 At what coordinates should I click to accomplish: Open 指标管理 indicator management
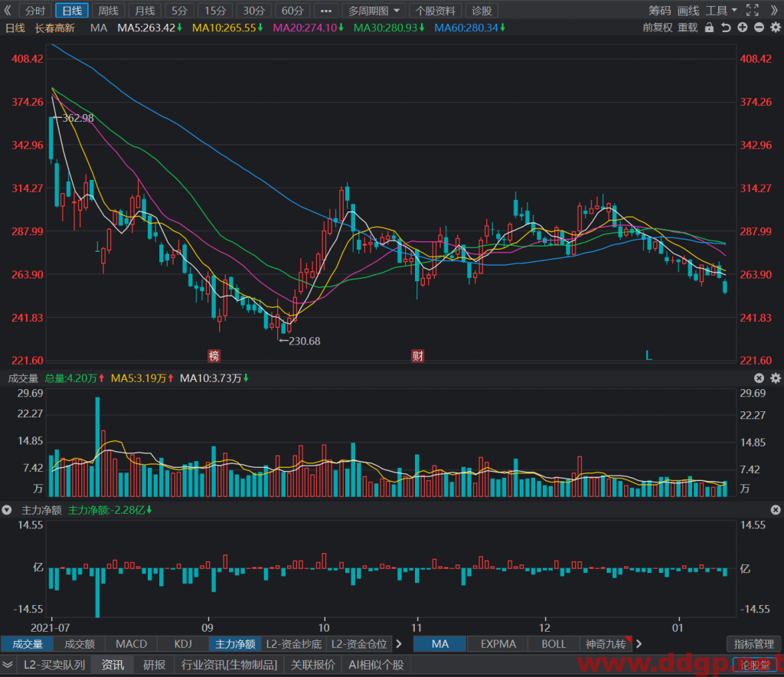[x=753, y=644]
